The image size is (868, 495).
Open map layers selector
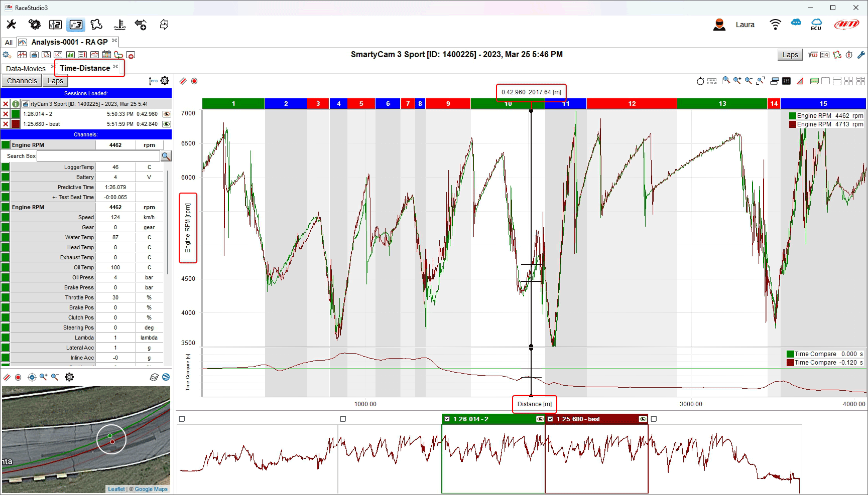pos(154,377)
